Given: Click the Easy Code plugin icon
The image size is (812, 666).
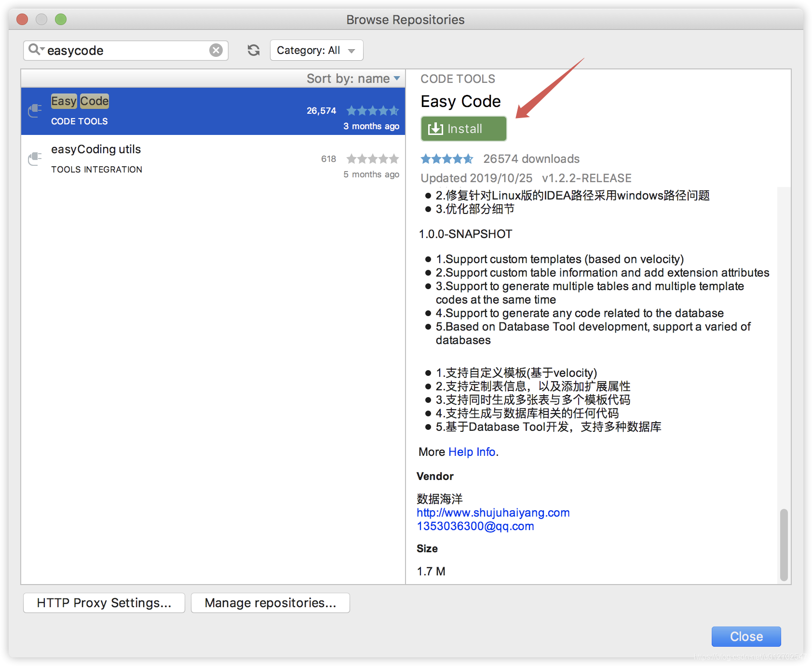Looking at the screenshot, I should point(34,110).
